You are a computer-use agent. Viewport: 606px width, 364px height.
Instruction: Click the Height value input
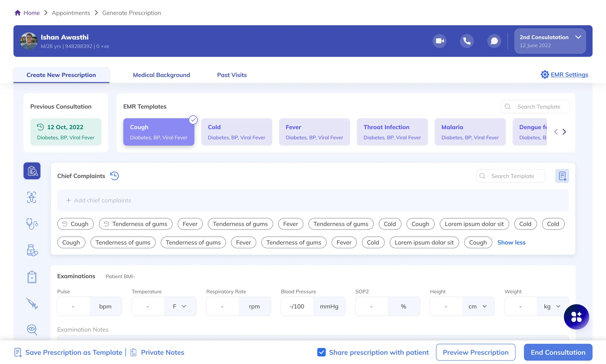click(446, 306)
